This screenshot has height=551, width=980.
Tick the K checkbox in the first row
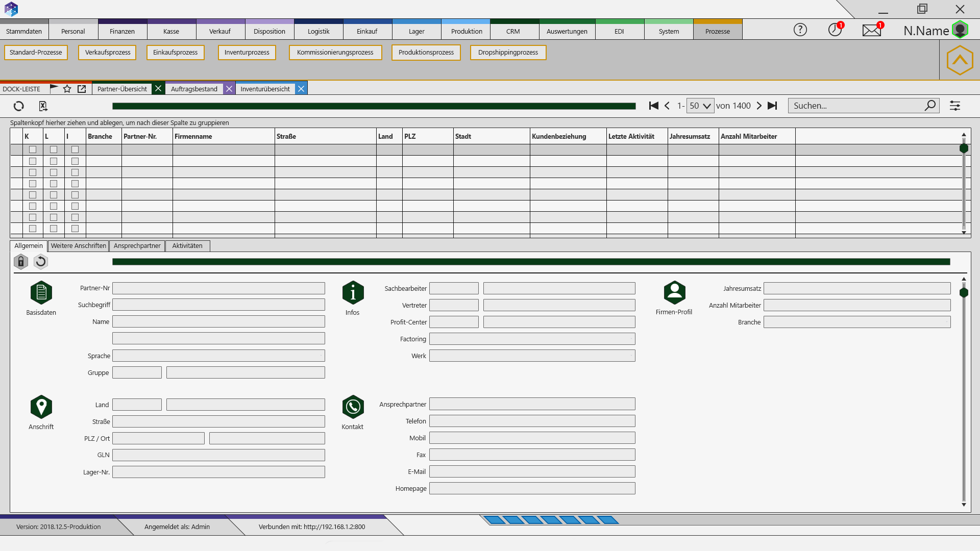coord(33,149)
